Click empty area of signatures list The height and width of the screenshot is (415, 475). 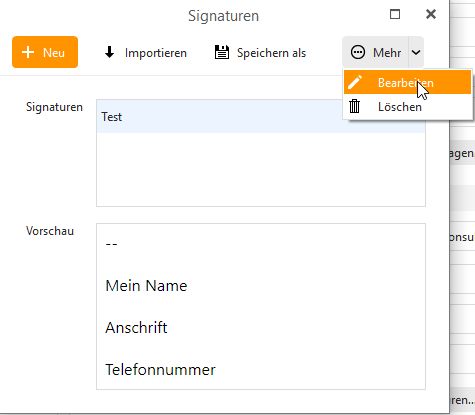(x=261, y=169)
